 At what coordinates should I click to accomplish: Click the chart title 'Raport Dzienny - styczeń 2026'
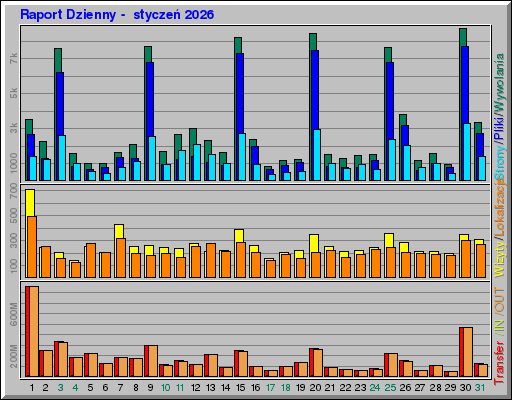[x=117, y=15]
